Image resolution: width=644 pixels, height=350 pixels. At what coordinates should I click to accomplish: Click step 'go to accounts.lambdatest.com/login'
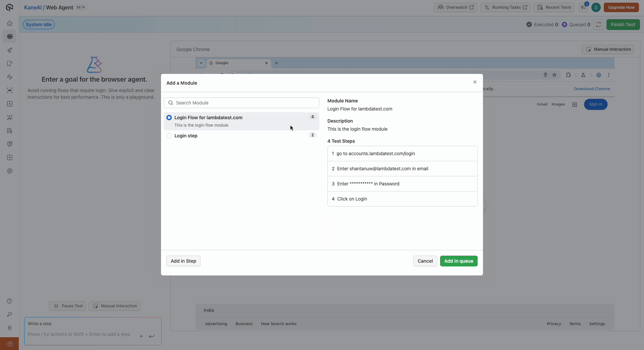(x=402, y=154)
